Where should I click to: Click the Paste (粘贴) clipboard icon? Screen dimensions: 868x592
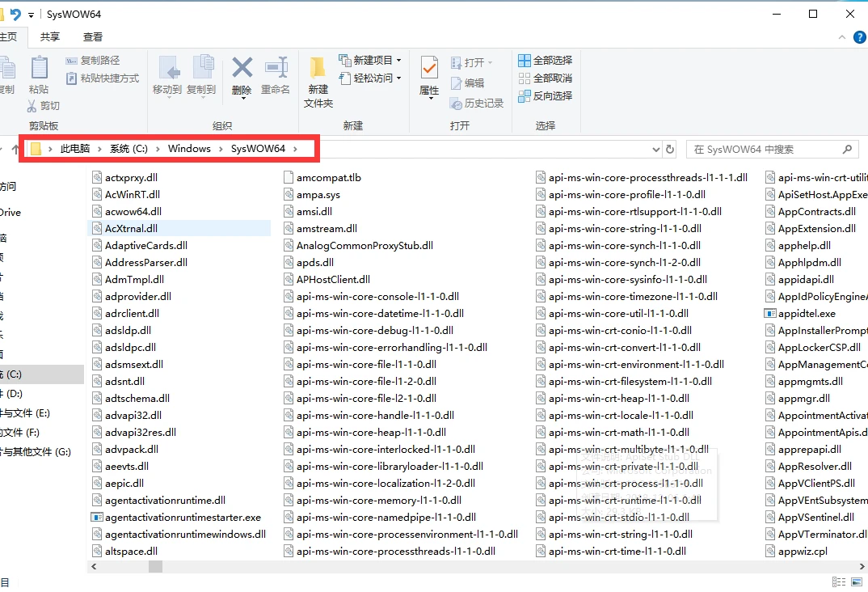(39, 69)
